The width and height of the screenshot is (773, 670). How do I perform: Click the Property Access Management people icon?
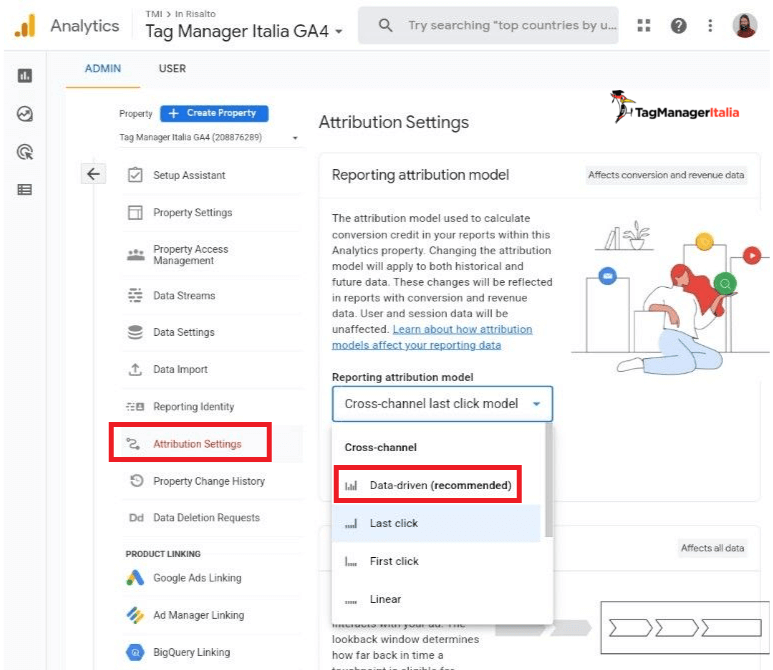tap(136, 255)
